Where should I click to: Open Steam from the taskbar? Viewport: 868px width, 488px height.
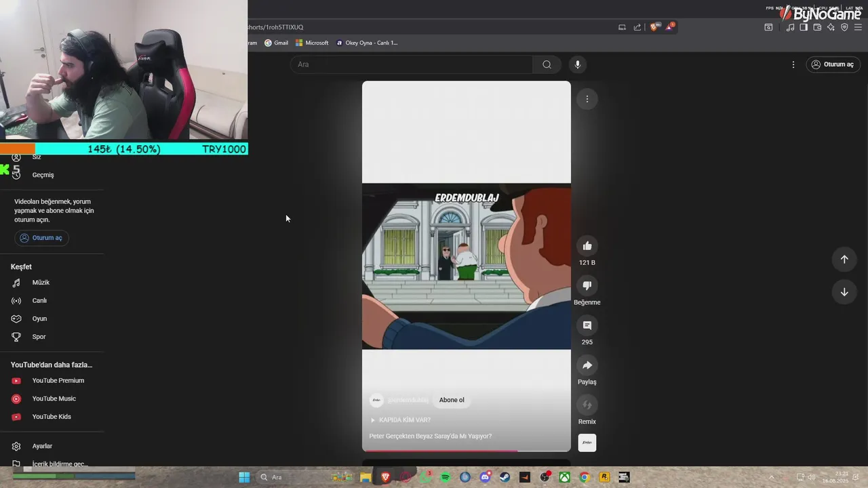tap(505, 477)
